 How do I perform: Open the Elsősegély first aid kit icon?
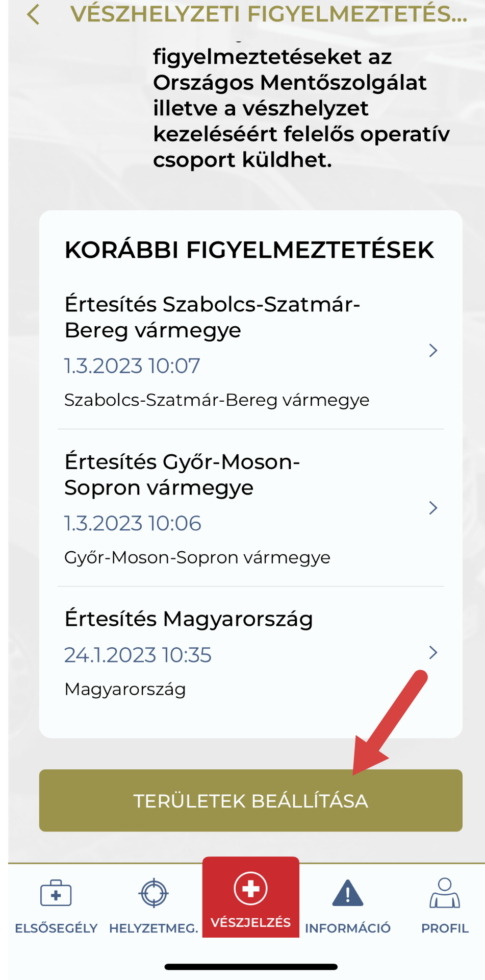click(56, 893)
